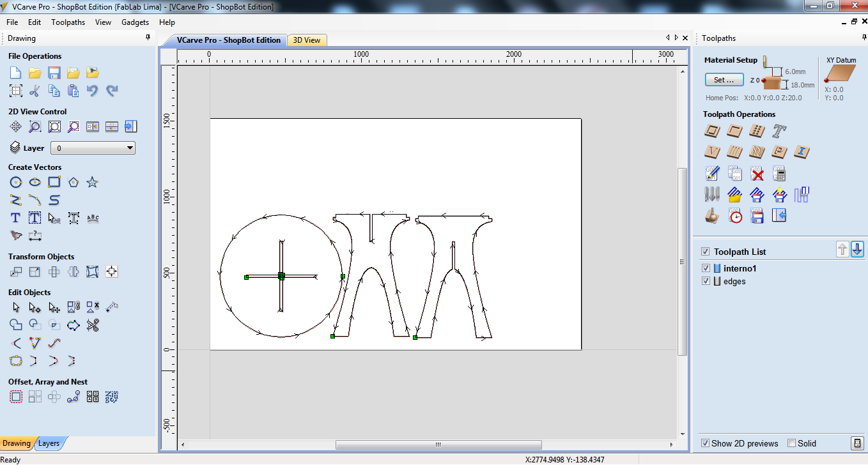Viewport: 868px width, 465px height.
Task: Select the interno1 toolpath name
Action: 740,268
